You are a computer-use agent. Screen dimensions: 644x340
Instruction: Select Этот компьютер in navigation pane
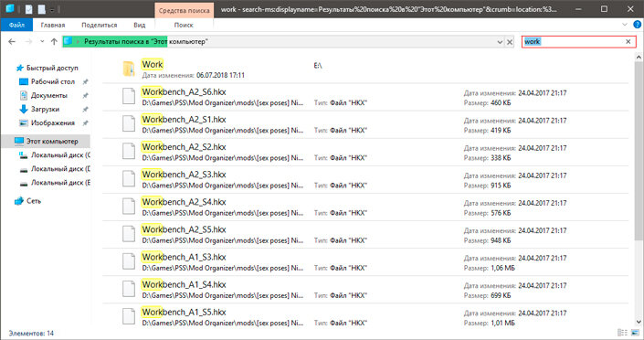coord(52,141)
